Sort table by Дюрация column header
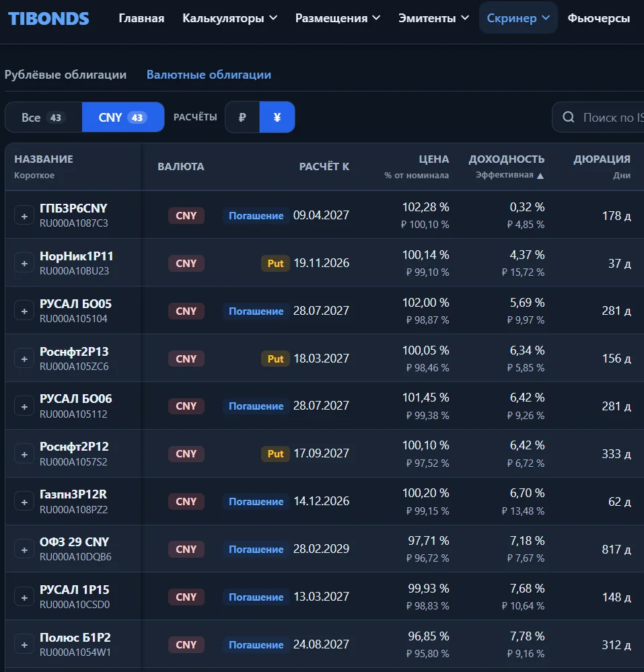 602,166
